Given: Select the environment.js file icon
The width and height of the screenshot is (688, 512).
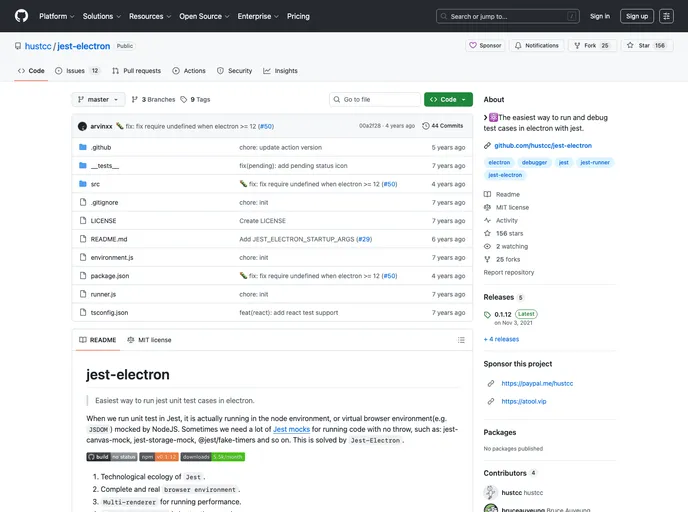Looking at the screenshot, I should click(x=82, y=258).
